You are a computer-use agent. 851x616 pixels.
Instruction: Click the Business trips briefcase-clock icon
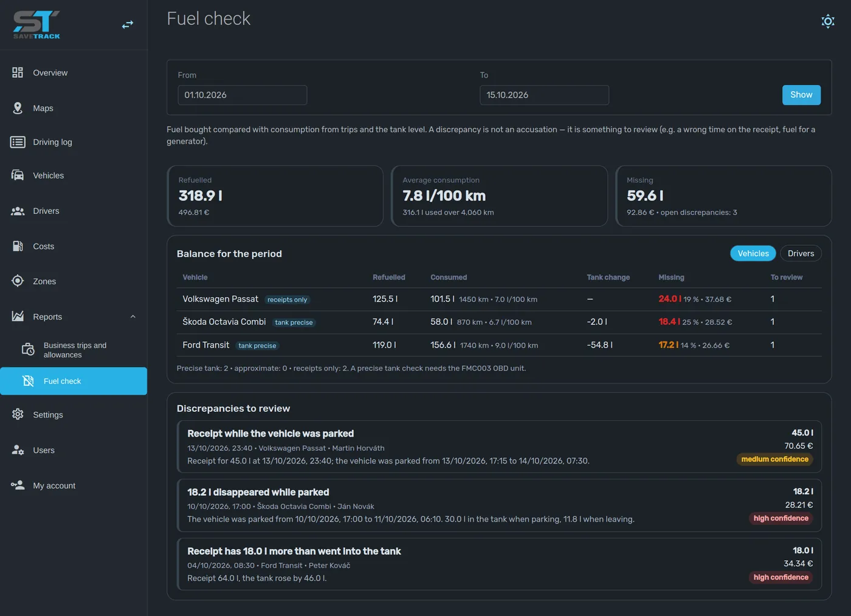[28, 350]
